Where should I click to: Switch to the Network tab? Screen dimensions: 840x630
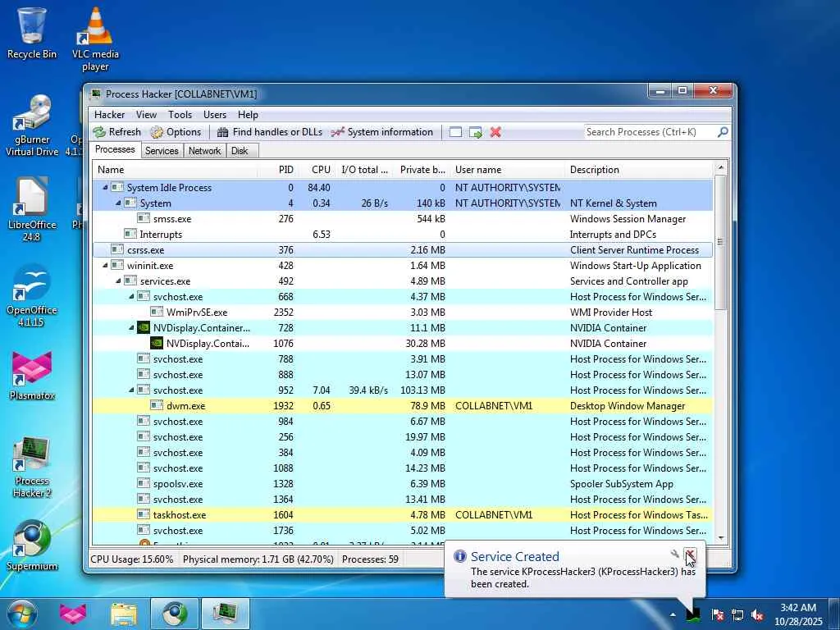204,151
